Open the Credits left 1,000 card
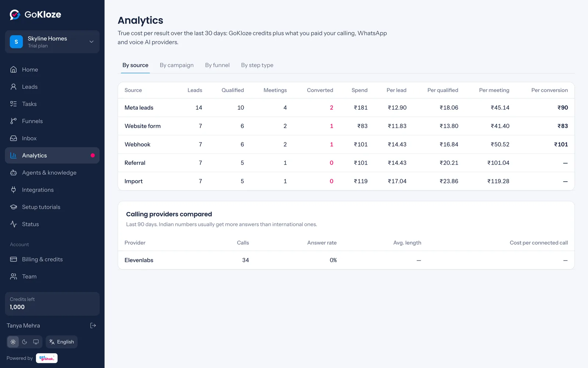 [52, 304]
